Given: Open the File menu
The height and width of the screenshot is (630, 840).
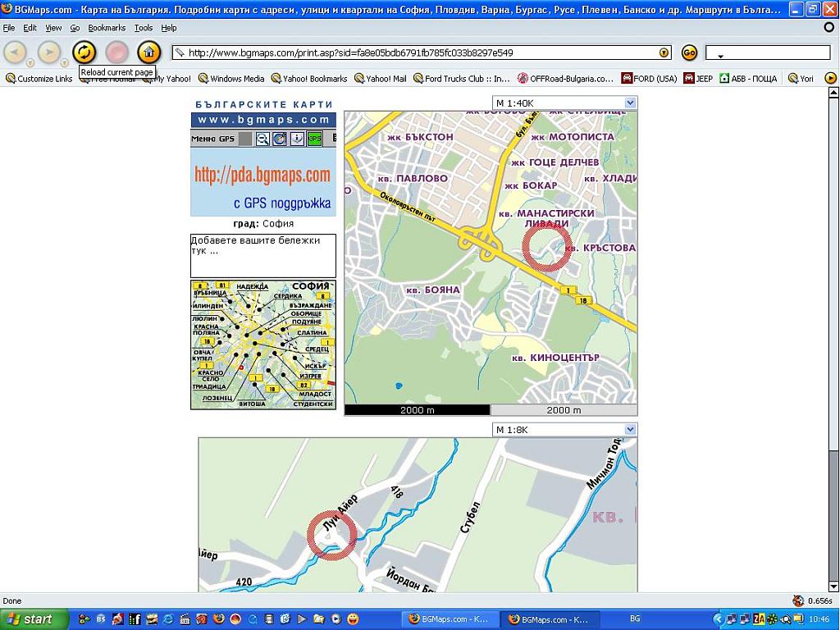Looking at the screenshot, I should (x=8, y=28).
